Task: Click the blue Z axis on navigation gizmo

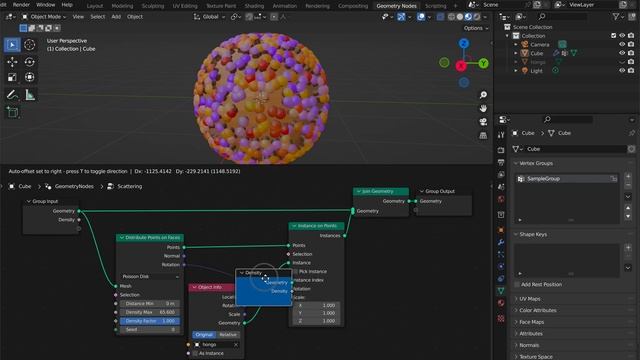Action: click(464, 44)
